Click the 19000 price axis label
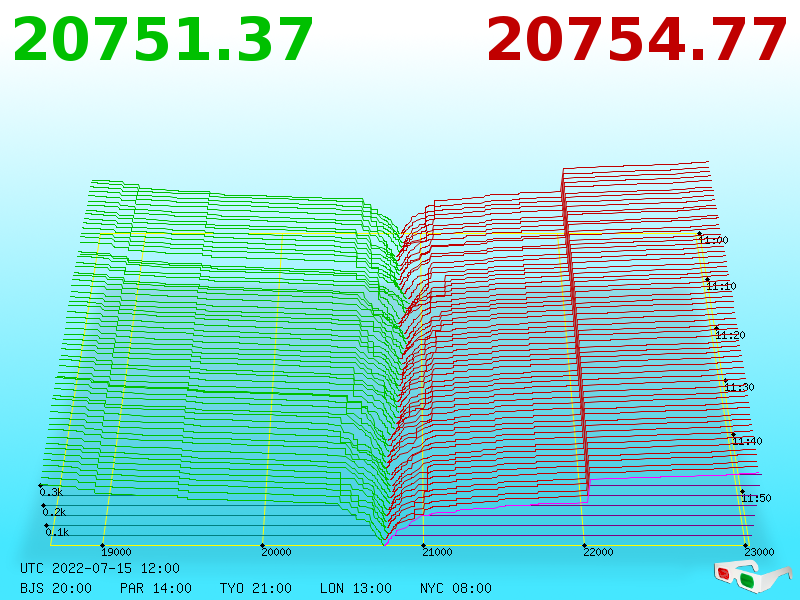 116,552
